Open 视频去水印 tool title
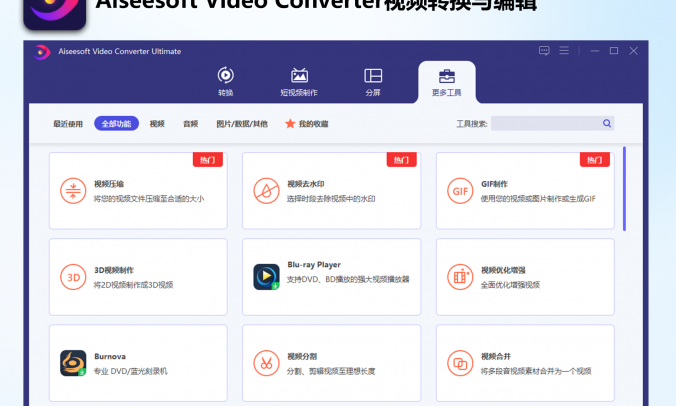676x406 pixels. click(306, 184)
